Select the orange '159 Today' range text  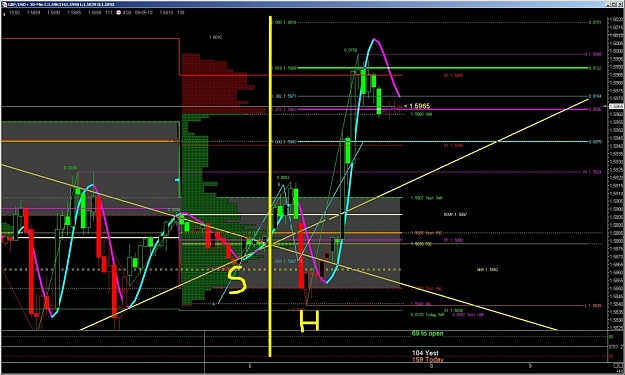[428, 359]
